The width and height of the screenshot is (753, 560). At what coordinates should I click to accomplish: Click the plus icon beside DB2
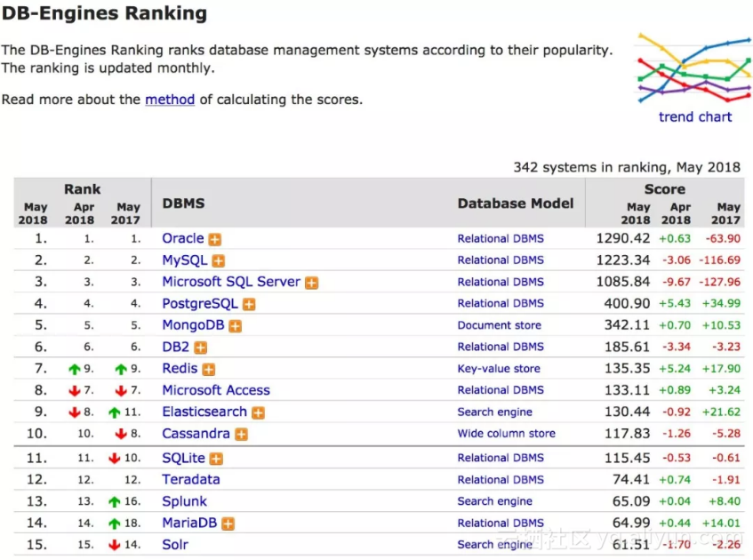201,348
